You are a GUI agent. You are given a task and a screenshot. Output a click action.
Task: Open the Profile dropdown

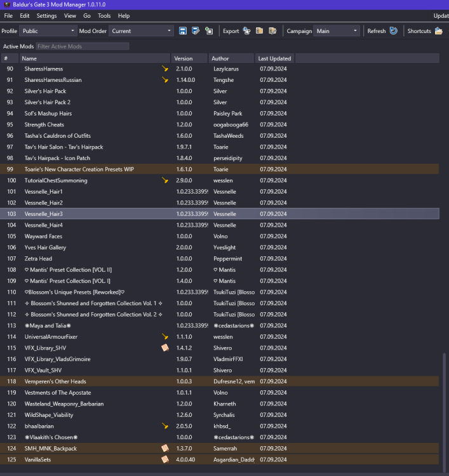(48, 30)
